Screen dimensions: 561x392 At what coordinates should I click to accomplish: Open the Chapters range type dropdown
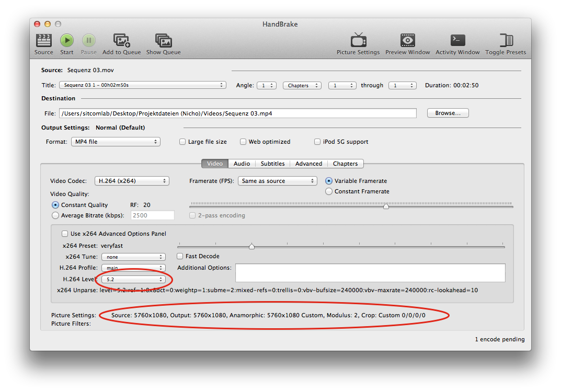point(302,86)
